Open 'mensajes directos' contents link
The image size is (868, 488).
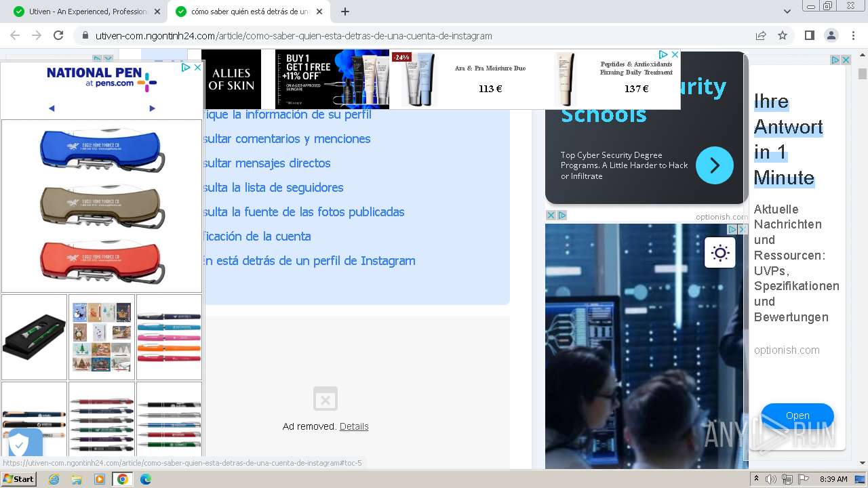click(267, 163)
